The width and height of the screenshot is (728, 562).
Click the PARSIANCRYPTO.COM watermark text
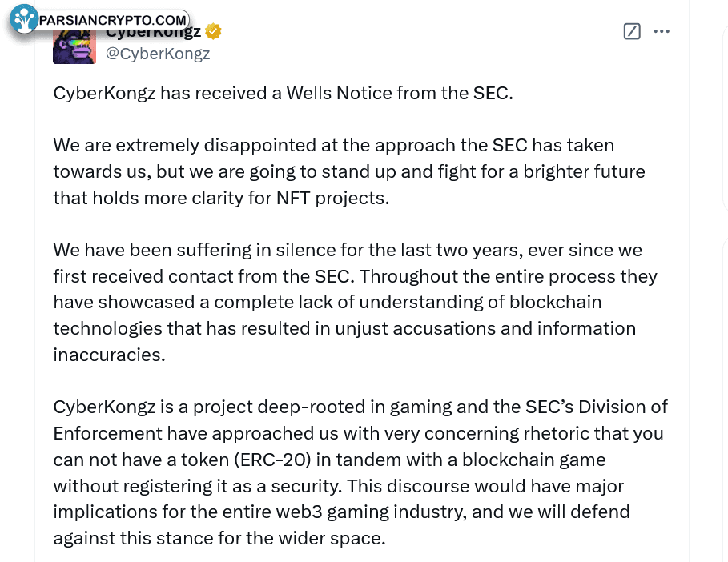(112, 21)
